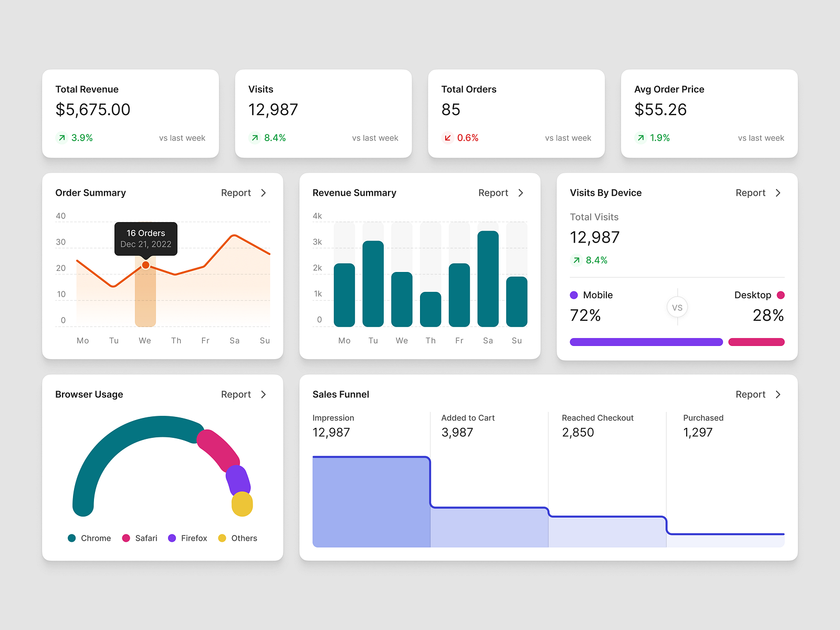Expand the Revenue Summary report chevron
The width and height of the screenshot is (840, 630).
point(520,193)
